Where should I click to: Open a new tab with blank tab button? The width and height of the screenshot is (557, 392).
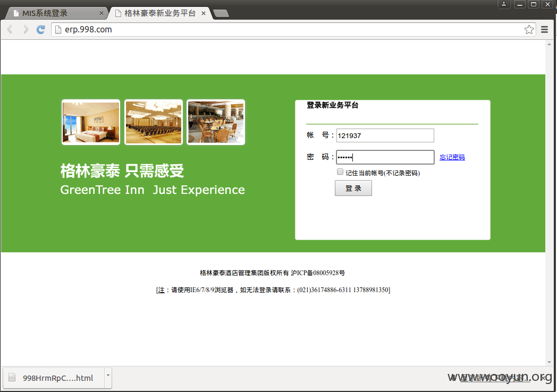pyautogui.click(x=221, y=13)
